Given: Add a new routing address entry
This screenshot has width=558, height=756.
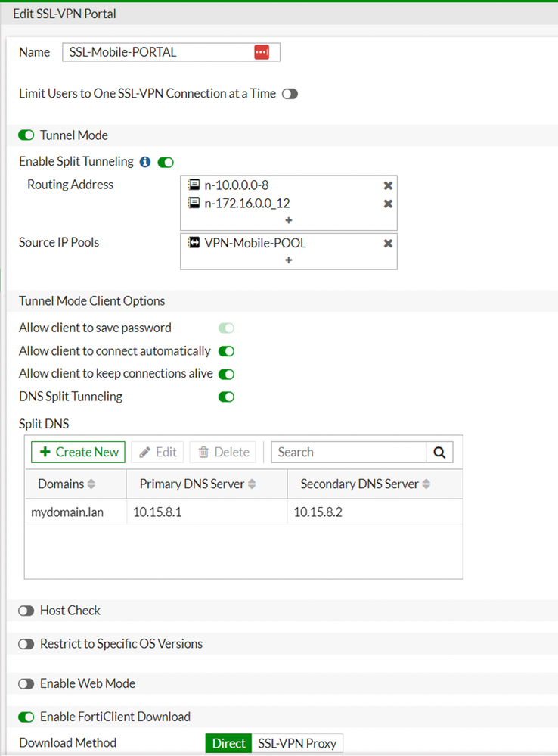Looking at the screenshot, I should coord(289,220).
